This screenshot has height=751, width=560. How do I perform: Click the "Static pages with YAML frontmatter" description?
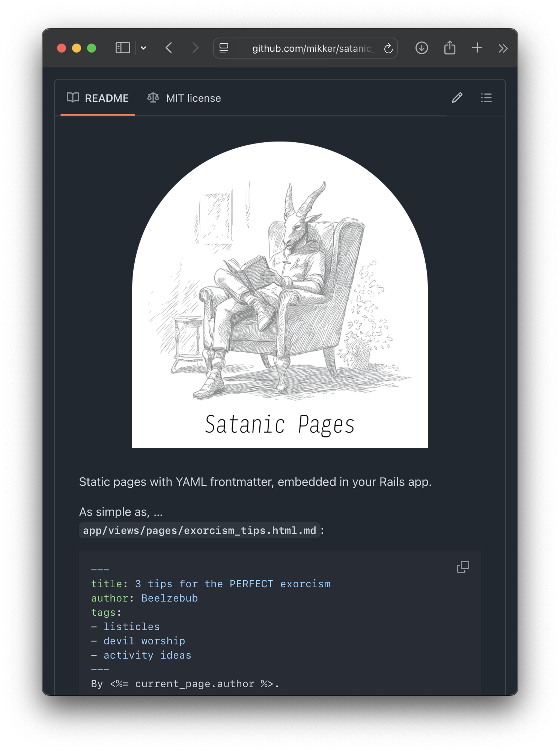[x=255, y=482]
